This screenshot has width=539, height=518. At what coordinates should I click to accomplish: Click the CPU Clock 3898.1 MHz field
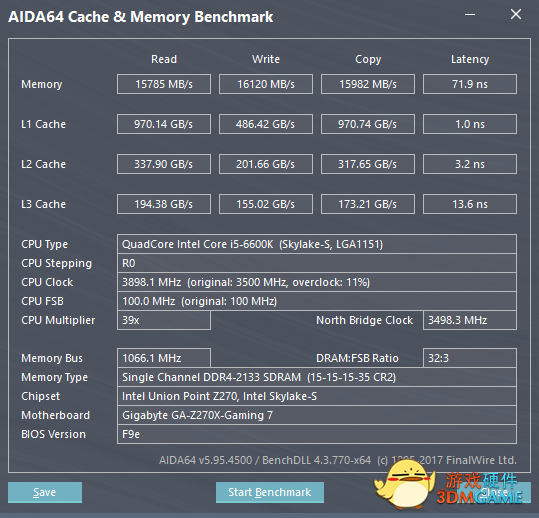point(317,282)
